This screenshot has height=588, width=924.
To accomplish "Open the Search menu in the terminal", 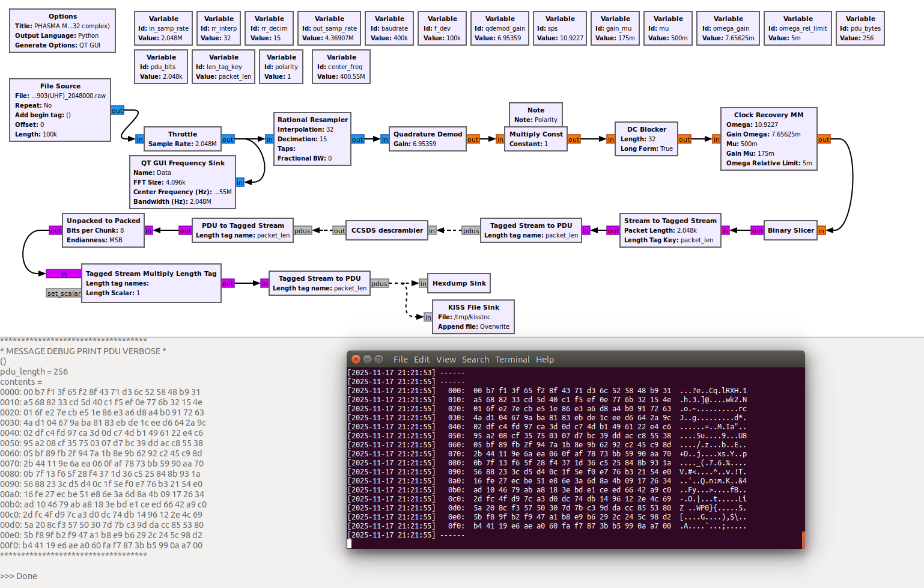I will 475,360.
